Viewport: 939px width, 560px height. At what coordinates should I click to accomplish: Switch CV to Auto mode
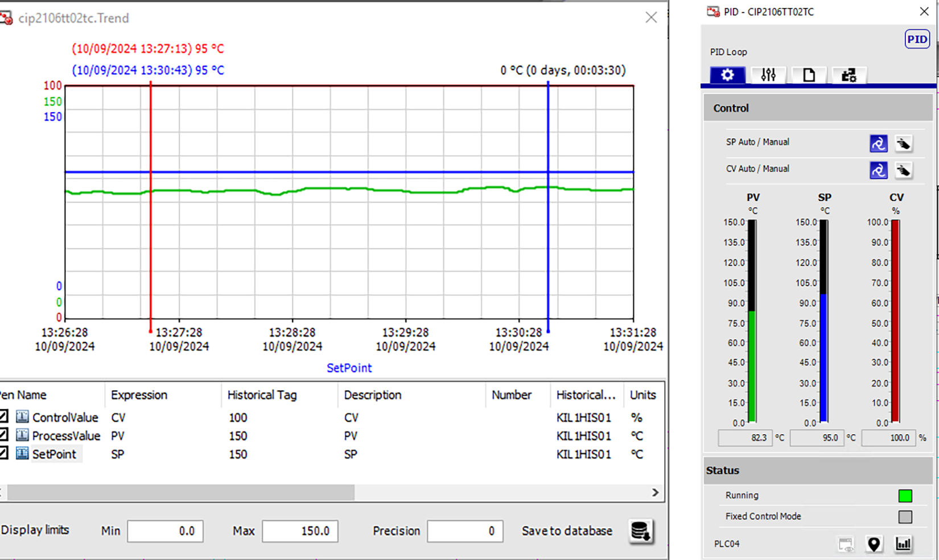[x=878, y=170]
